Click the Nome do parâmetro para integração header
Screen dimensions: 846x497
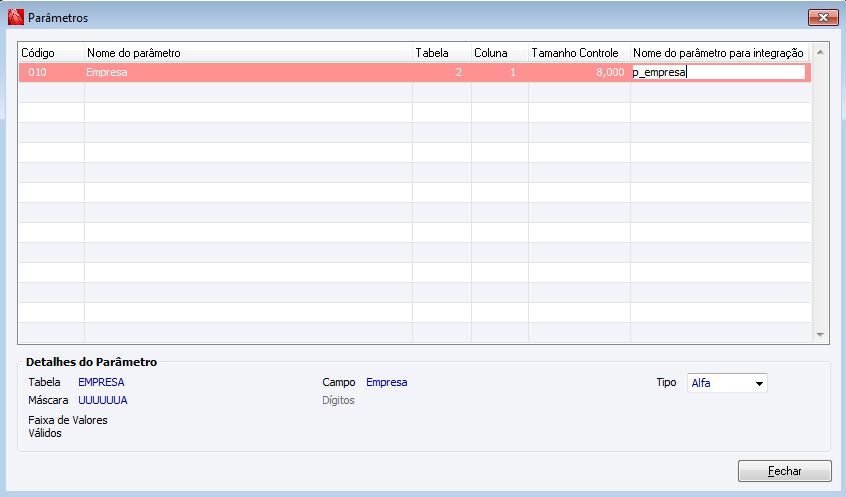point(720,53)
